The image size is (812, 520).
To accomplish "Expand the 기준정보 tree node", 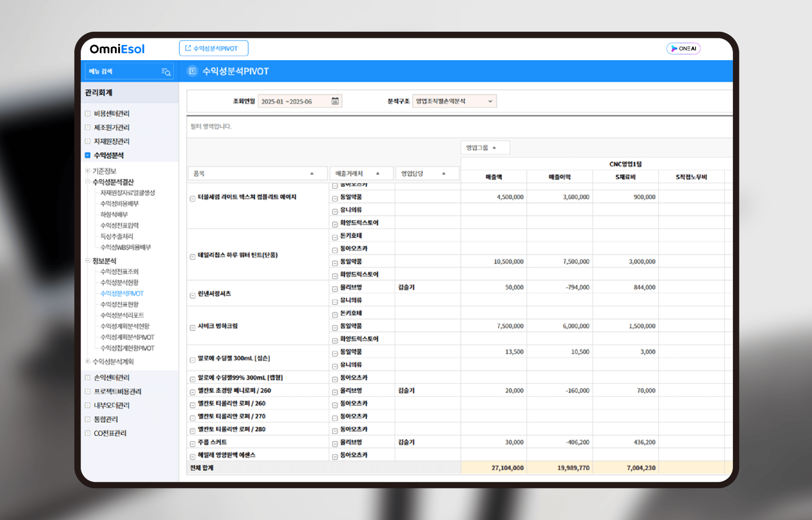I will point(88,171).
